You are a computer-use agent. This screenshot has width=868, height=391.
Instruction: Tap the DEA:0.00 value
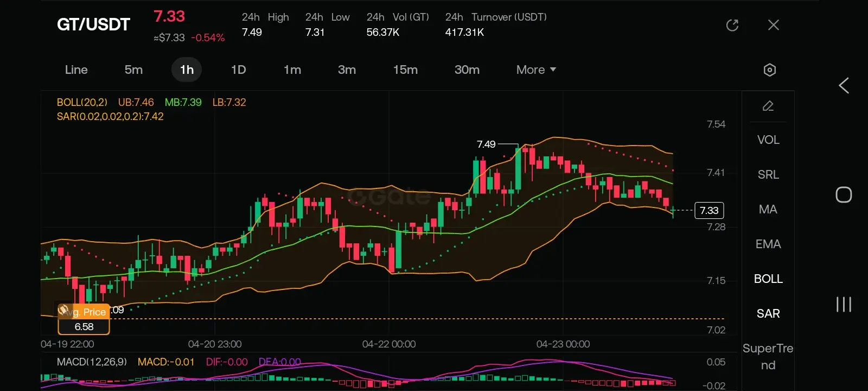click(x=280, y=362)
